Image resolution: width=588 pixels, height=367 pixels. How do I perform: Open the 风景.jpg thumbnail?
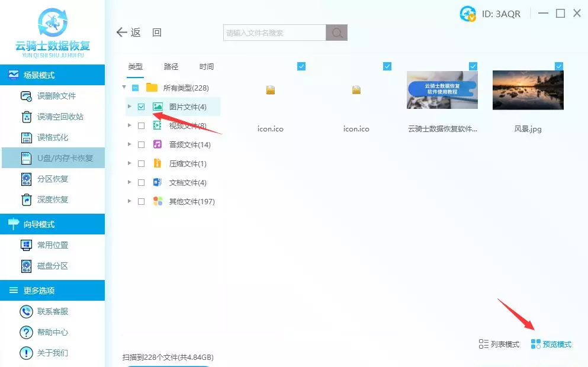tap(528, 90)
